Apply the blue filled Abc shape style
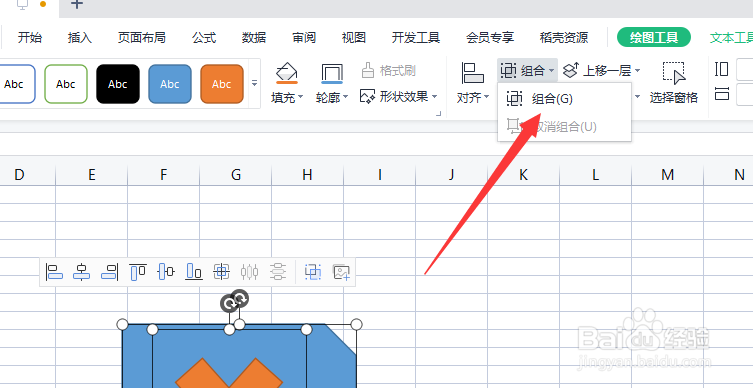Viewport: 753px width, 388px height. (x=170, y=84)
